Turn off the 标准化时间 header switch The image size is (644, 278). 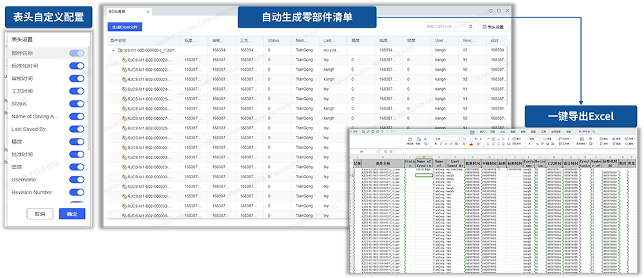tap(77, 66)
